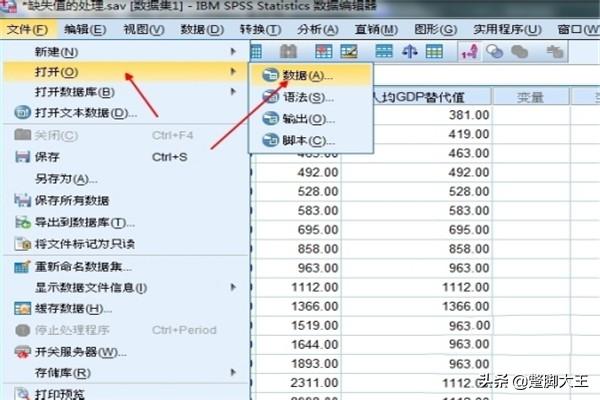600x400 pixels.
Task: Click the Show All Variables icon
Action: (x=520, y=51)
